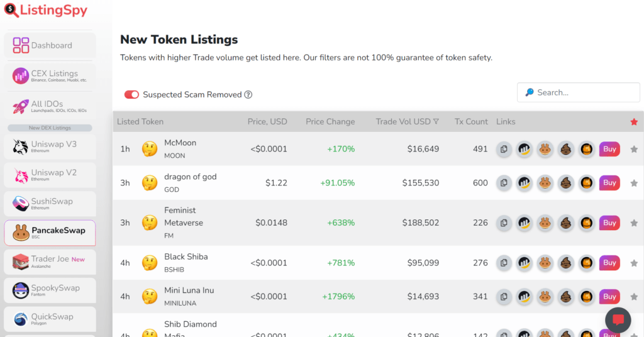644x337 pixels.
Task: Select Uniswap V2 listings
Action: click(x=50, y=175)
